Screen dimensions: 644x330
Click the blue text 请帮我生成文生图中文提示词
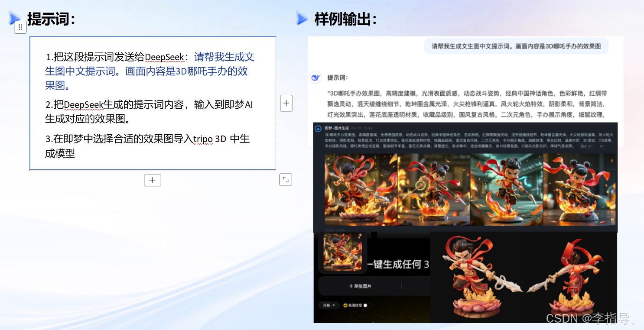[150, 71]
